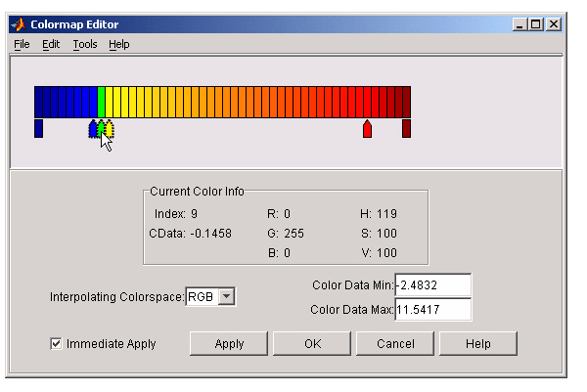Select the yellow color node marker
Image resolution: width=587 pixels, height=392 pixels.
pyautogui.click(x=110, y=127)
